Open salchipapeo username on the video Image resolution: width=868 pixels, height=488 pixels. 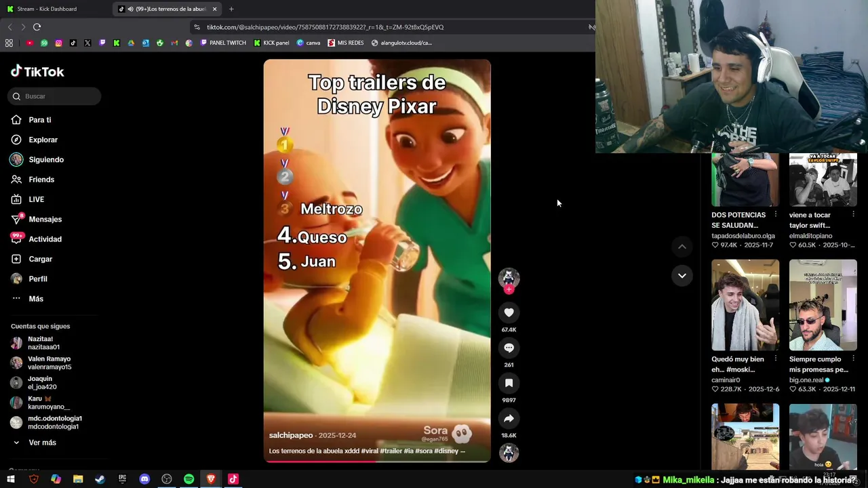click(291, 435)
